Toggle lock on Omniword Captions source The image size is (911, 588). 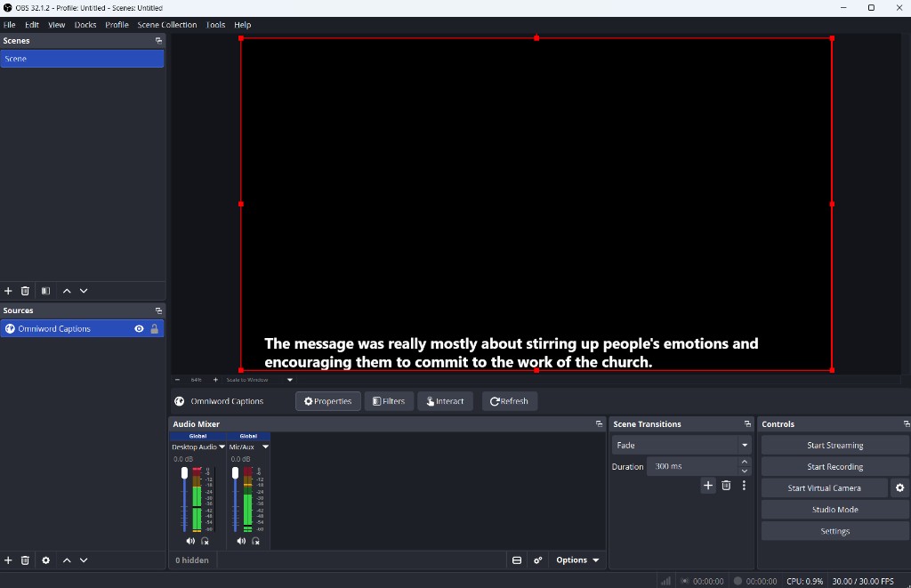(155, 329)
